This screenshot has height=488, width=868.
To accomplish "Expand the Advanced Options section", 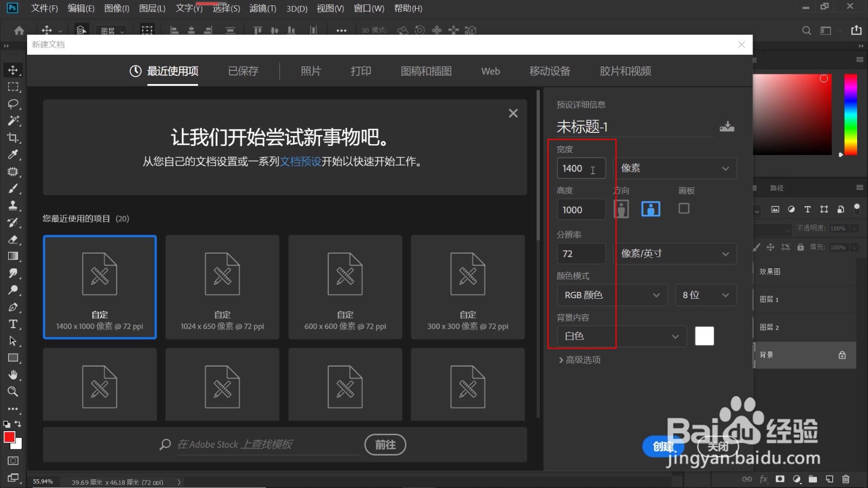I will (x=579, y=359).
